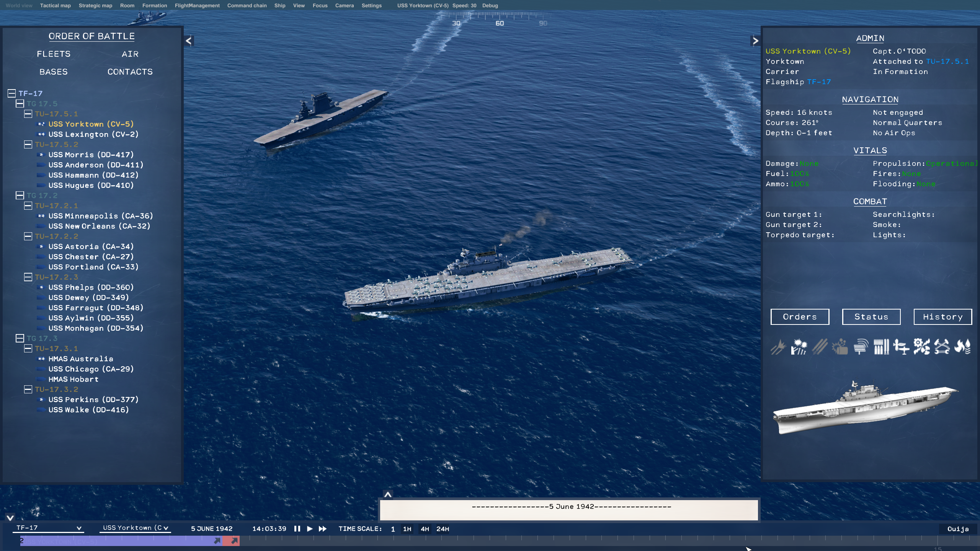
Task: Open the FlightManagement menu
Action: (197, 5)
